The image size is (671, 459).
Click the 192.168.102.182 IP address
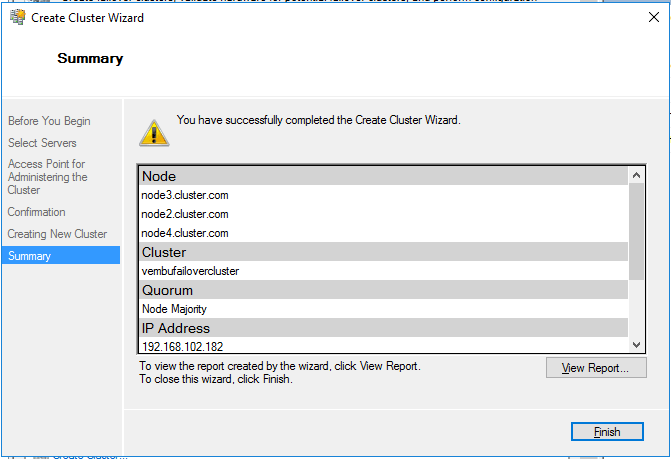pyautogui.click(x=183, y=346)
